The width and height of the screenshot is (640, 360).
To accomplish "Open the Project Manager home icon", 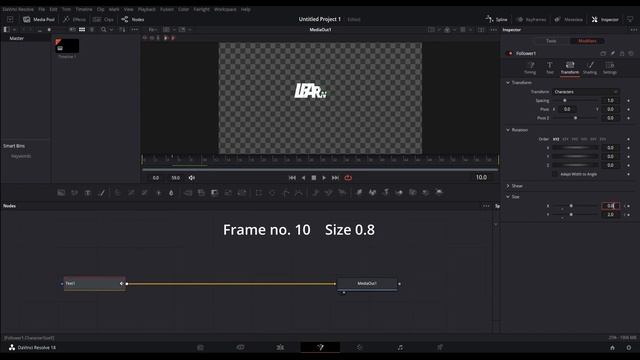I will pyautogui.click(x=612, y=348).
